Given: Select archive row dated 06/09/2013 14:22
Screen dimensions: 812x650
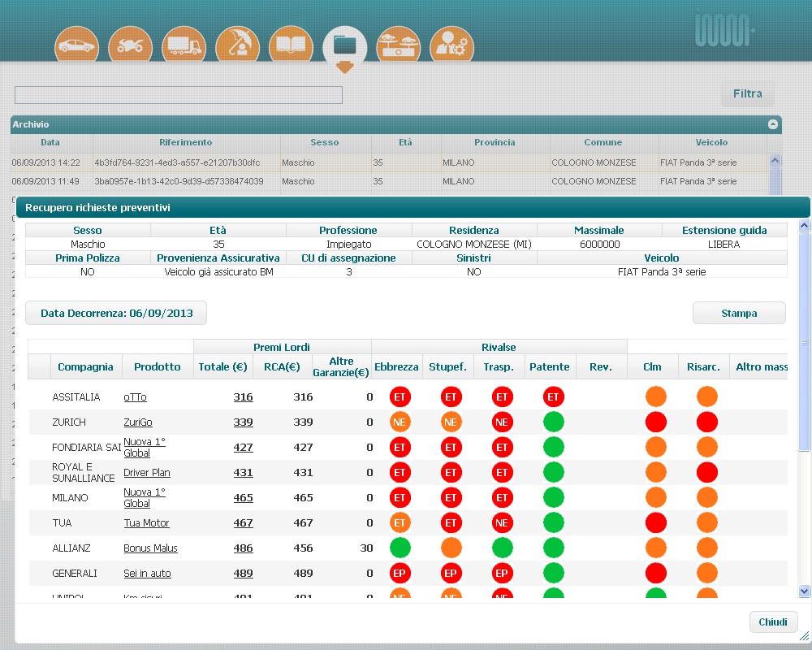Looking at the screenshot, I should [x=388, y=162].
